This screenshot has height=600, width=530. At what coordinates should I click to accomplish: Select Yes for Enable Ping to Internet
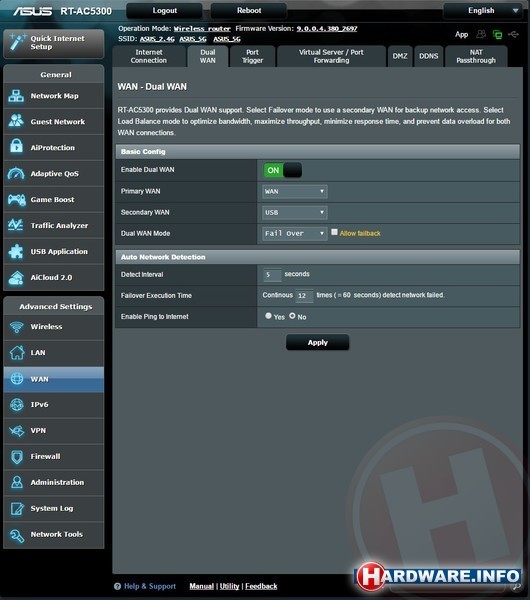[268, 316]
